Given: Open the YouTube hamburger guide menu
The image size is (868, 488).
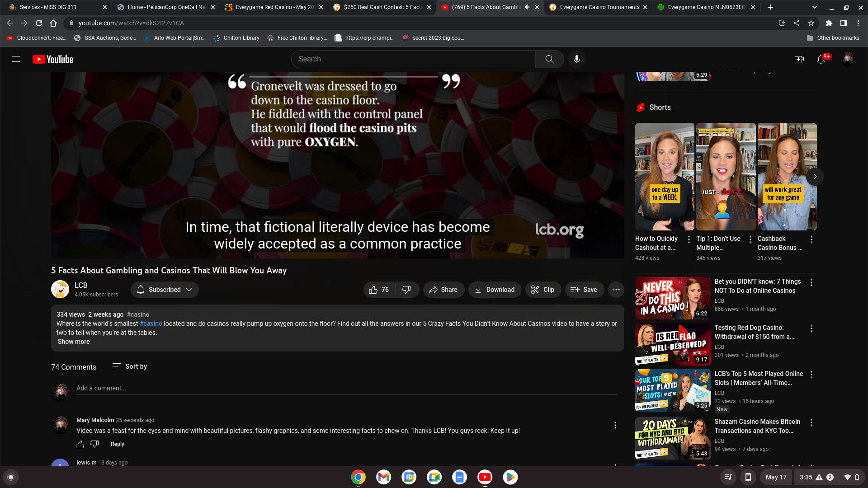Looking at the screenshot, I should click(16, 59).
